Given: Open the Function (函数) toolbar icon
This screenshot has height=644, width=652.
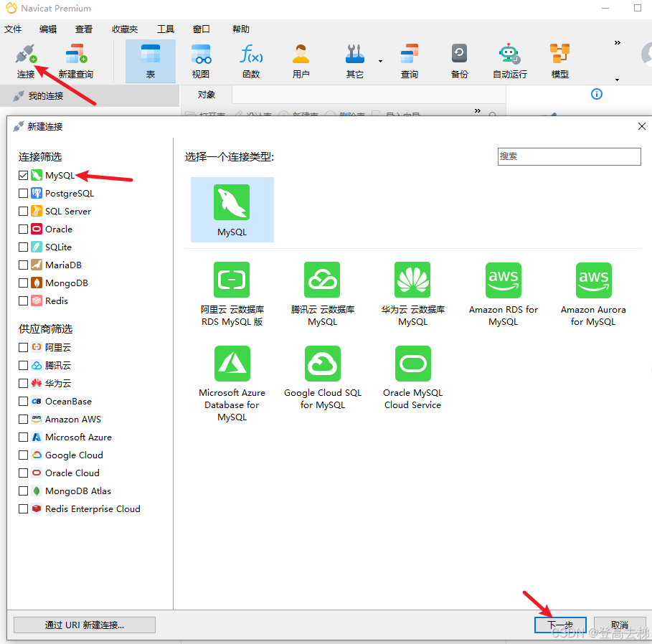Looking at the screenshot, I should pos(251,61).
